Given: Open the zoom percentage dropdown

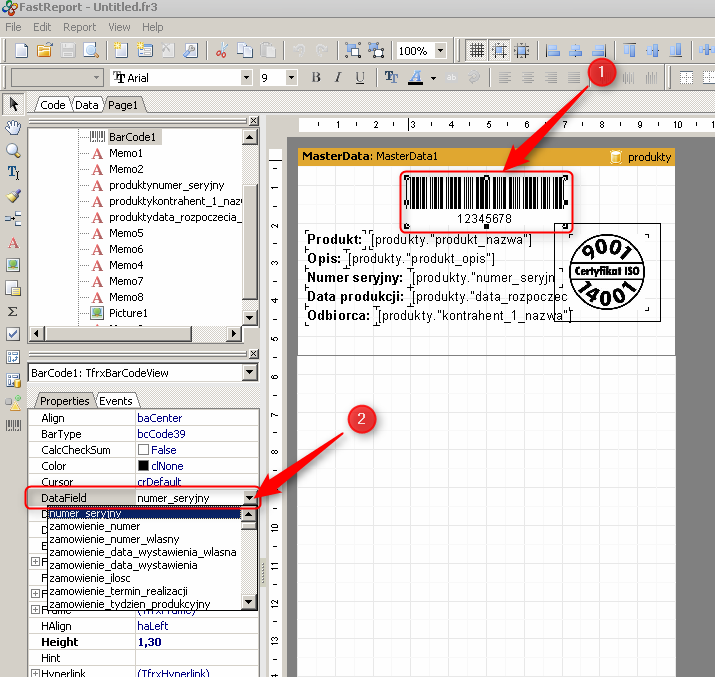Looking at the screenshot, I should (x=440, y=51).
